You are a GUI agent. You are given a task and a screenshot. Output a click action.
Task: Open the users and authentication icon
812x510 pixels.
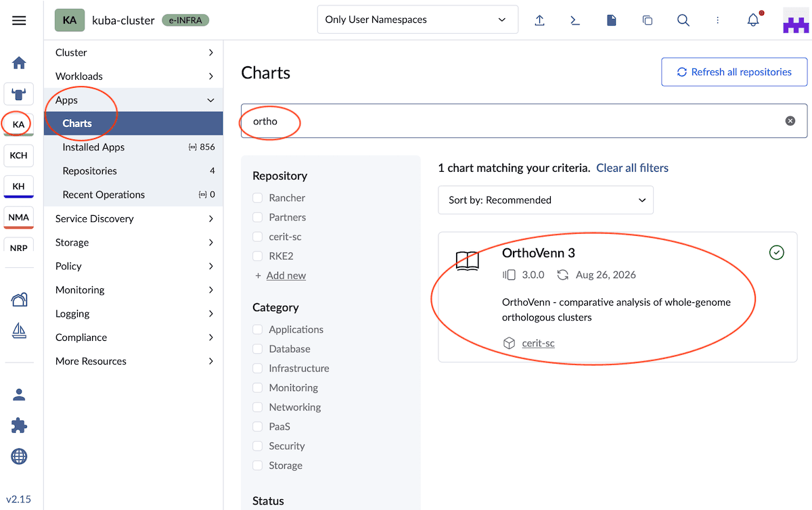[x=19, y=394]
